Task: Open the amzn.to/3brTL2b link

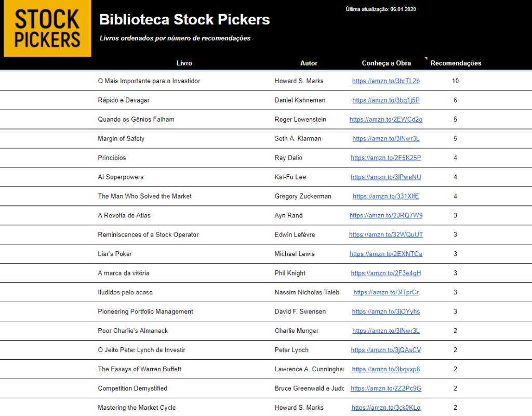Action: [x=385, y=81]
